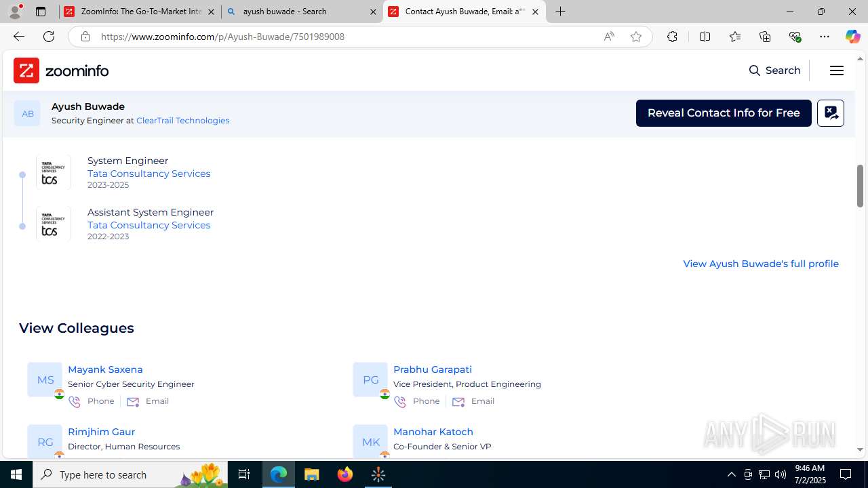Click Mayank Saxena's phone icon
The width and height of the screenshot is (868, 488).
pos(75,402)
